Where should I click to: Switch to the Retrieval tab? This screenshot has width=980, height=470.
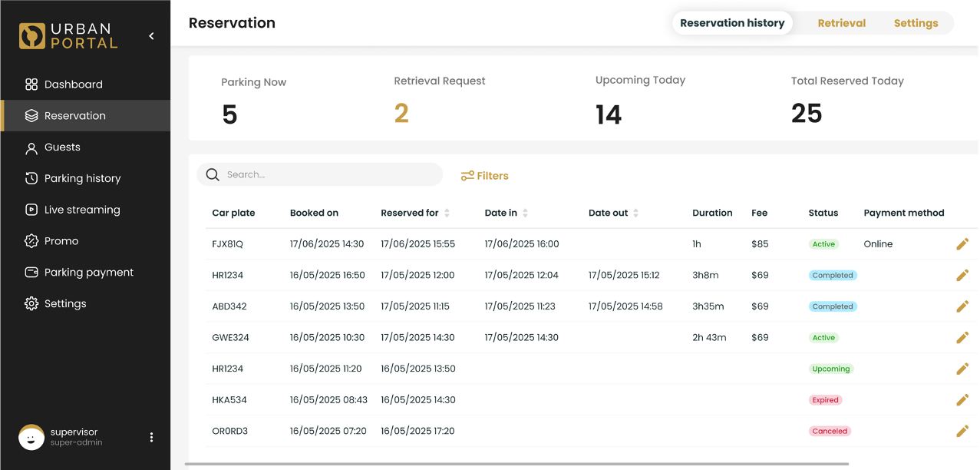(841, 23)
